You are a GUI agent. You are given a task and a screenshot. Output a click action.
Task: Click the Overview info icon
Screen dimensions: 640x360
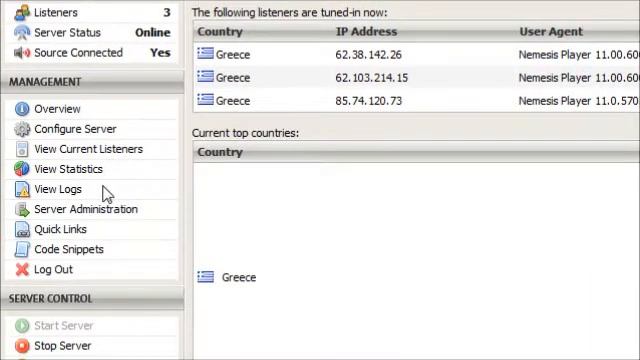(22, 109)
